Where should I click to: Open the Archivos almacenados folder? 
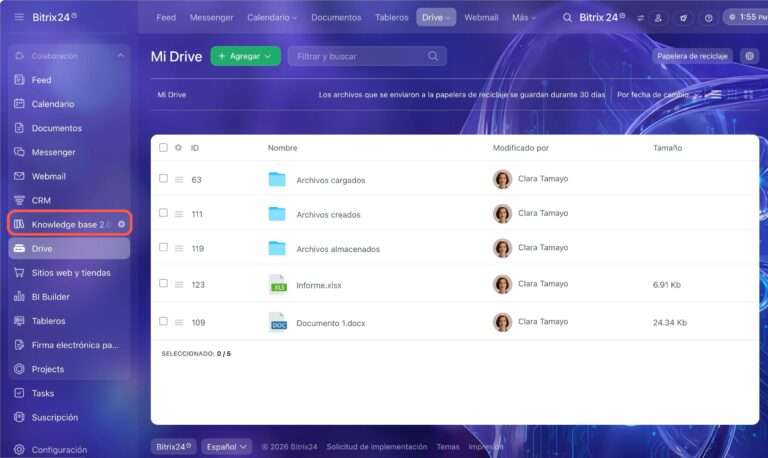[337, 249]
